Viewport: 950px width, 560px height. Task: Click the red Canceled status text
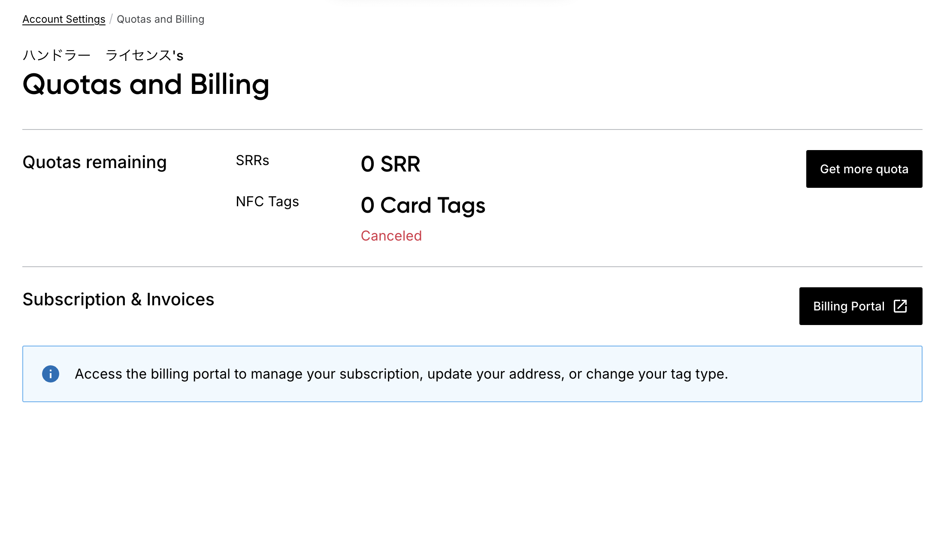[391, 236]
